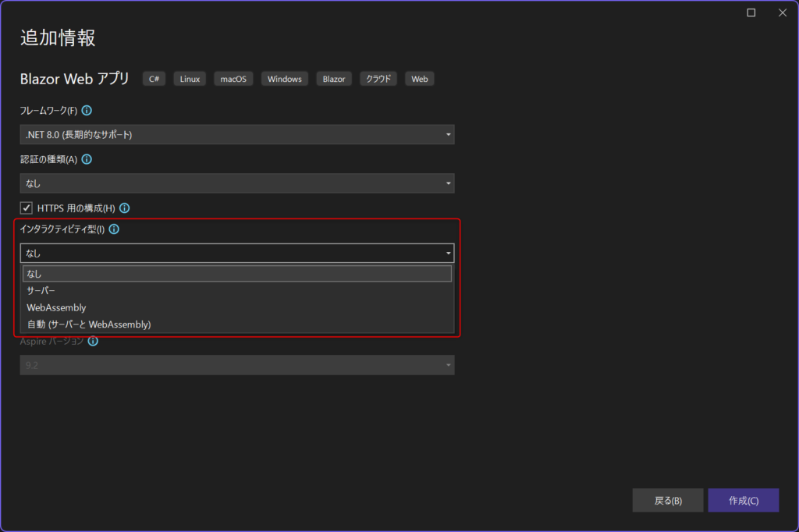Select なし in the interactivity list
The image size is (799, 532).
coord(237,274)
